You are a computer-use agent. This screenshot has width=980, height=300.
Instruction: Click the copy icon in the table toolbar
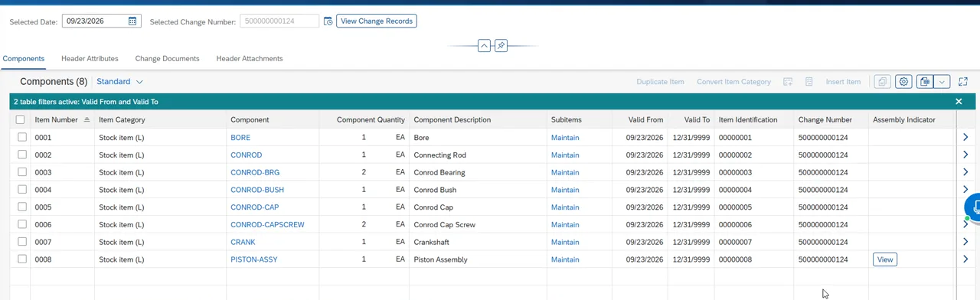883,82
